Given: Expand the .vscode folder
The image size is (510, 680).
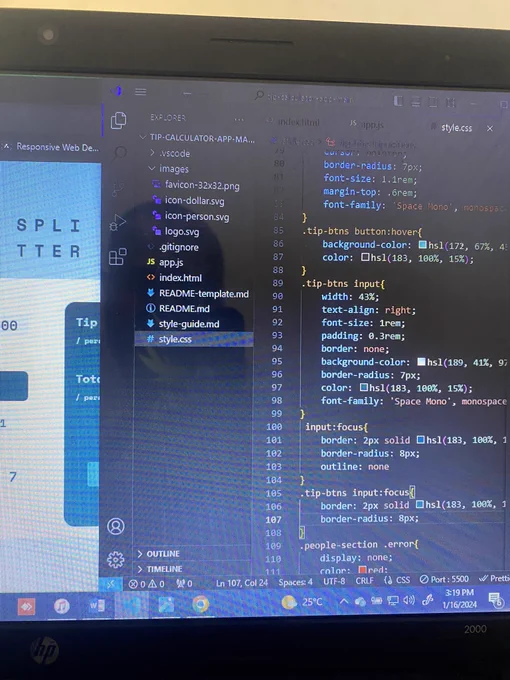Looking at the screenshot, I should pyautogui.click(x=170, y=154).
